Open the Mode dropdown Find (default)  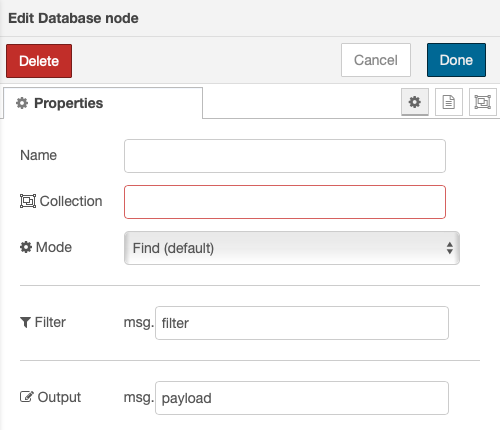click(292, 248)
